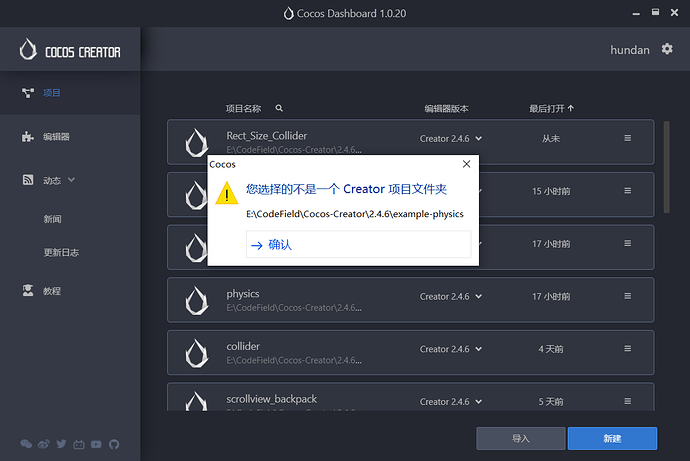Viewport: 690px width, 461px height.
Task: Close the Cocos warning dialog
Action: (466, 164)
